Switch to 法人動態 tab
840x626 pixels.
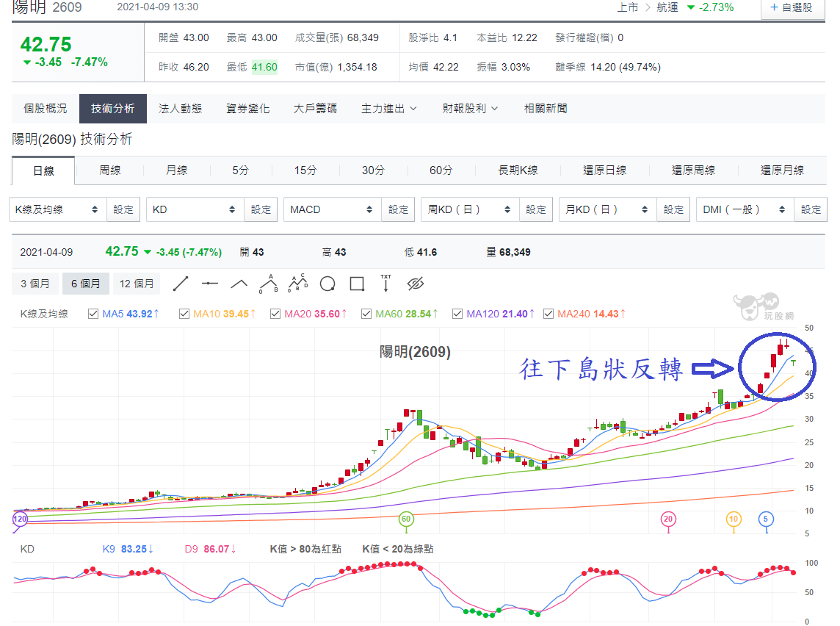pos(181,109)
